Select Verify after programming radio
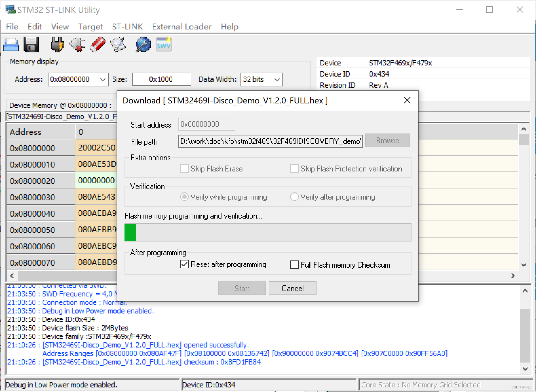Viewport: 536px width, 392px height. (x=295, y=197)
